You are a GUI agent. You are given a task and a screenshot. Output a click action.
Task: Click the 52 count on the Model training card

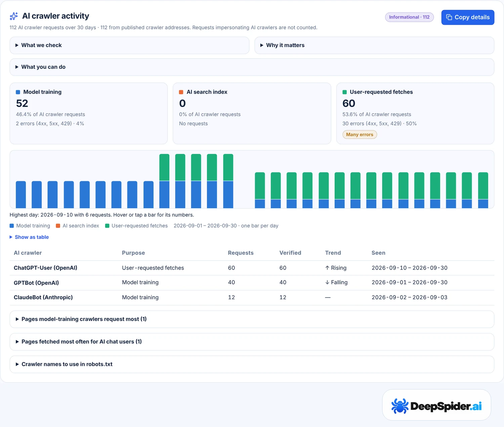22,104
